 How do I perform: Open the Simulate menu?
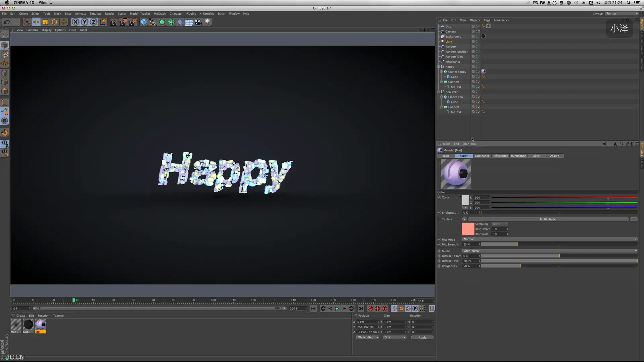click(x=95, y=14)
